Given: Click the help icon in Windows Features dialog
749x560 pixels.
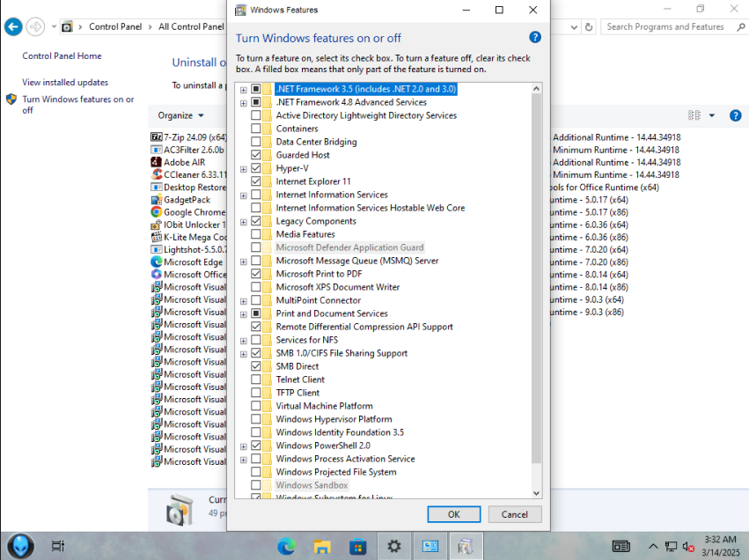Looking at the screenshot, I should [x=535, y=37].
